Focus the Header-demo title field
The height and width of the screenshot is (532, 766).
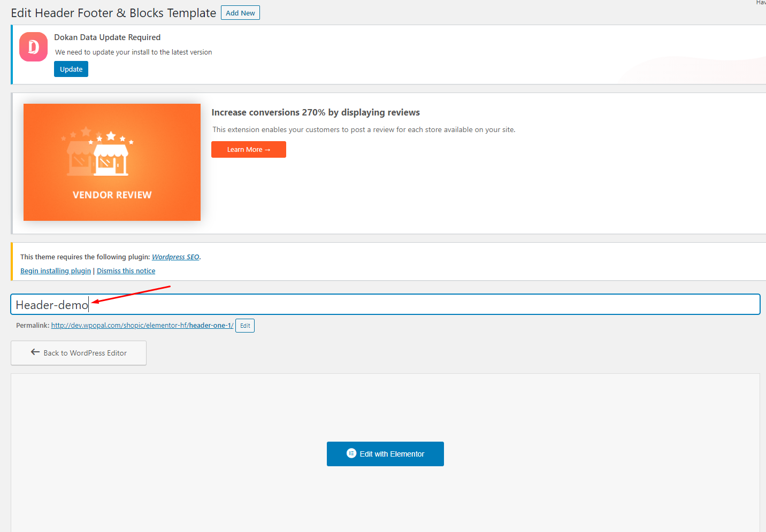[x=385, y=305]
